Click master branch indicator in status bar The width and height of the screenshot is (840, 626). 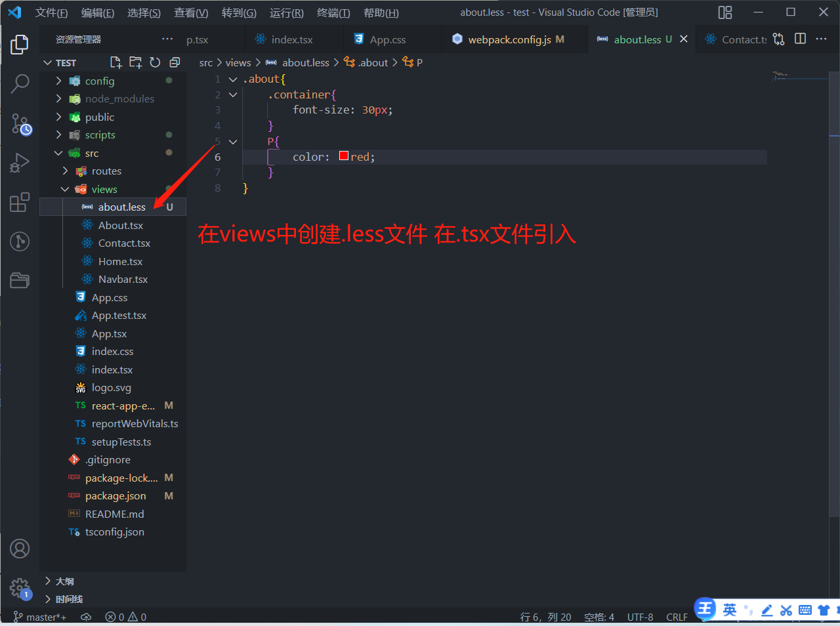click(x=40, y=617)
